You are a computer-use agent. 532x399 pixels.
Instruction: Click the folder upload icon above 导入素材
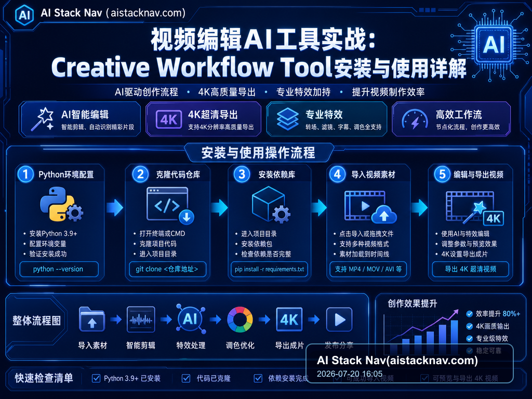[x=92, y=319]
